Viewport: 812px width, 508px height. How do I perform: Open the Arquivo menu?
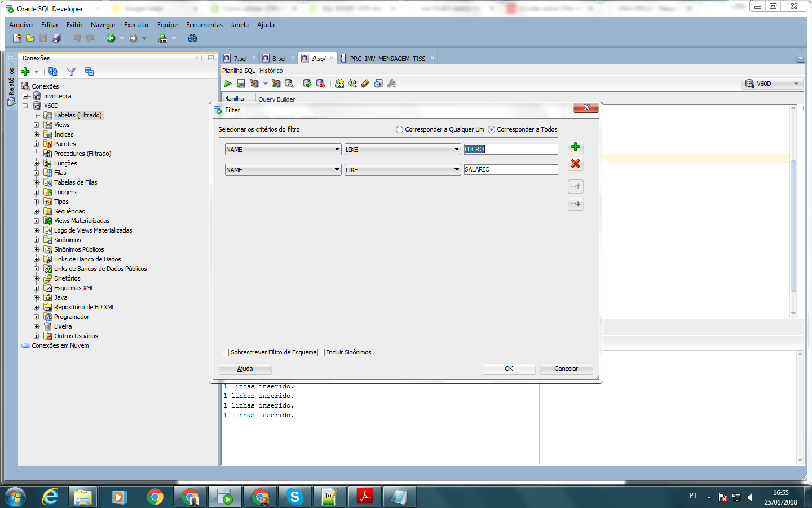21,25
